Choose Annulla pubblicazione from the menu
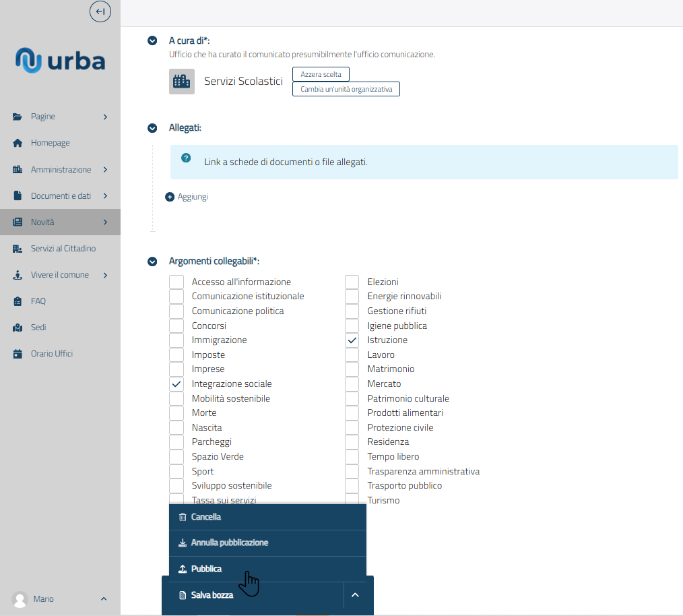 click(229, 543)
